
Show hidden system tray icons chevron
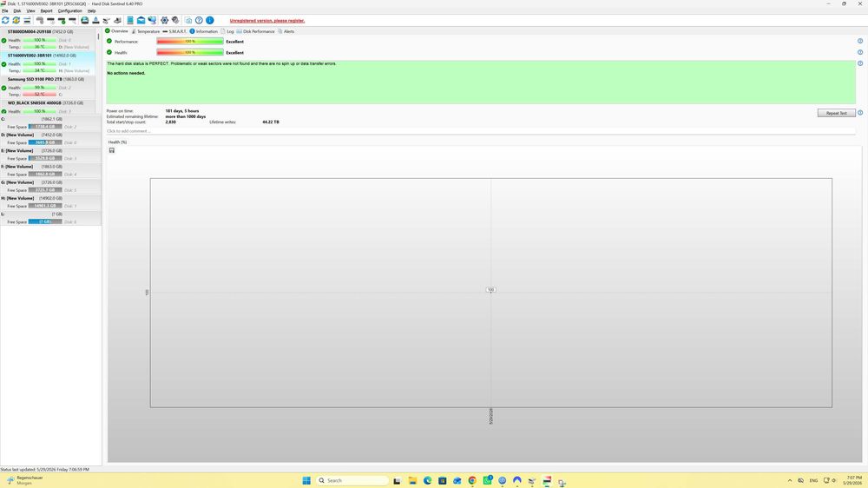tap(789, 480)
